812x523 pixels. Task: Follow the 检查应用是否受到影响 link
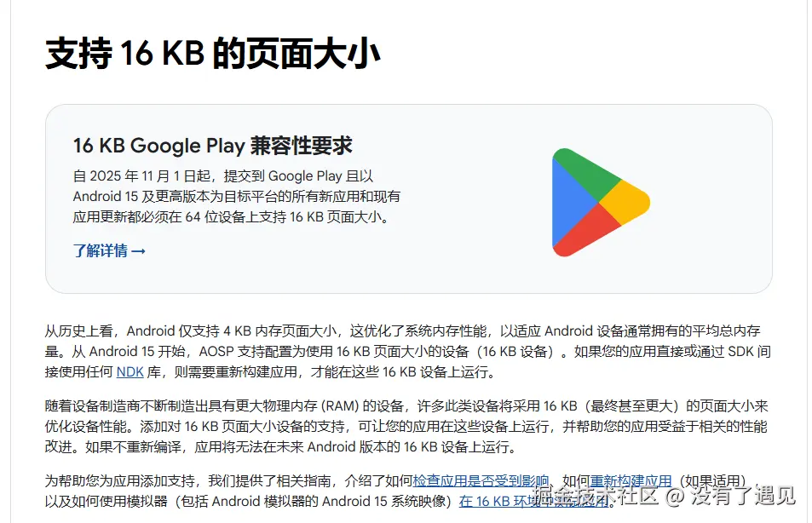click(x=481, y=480)
